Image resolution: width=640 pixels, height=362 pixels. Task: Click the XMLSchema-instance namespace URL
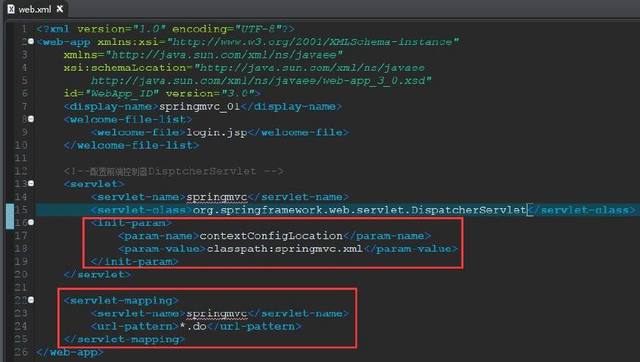click(313, 42)
